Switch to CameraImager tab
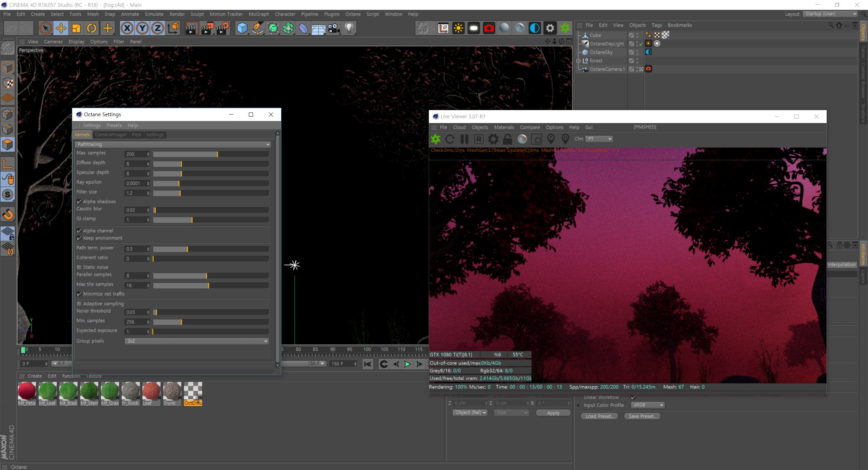This screenshot has height=470, width=868. pos(111,135)
